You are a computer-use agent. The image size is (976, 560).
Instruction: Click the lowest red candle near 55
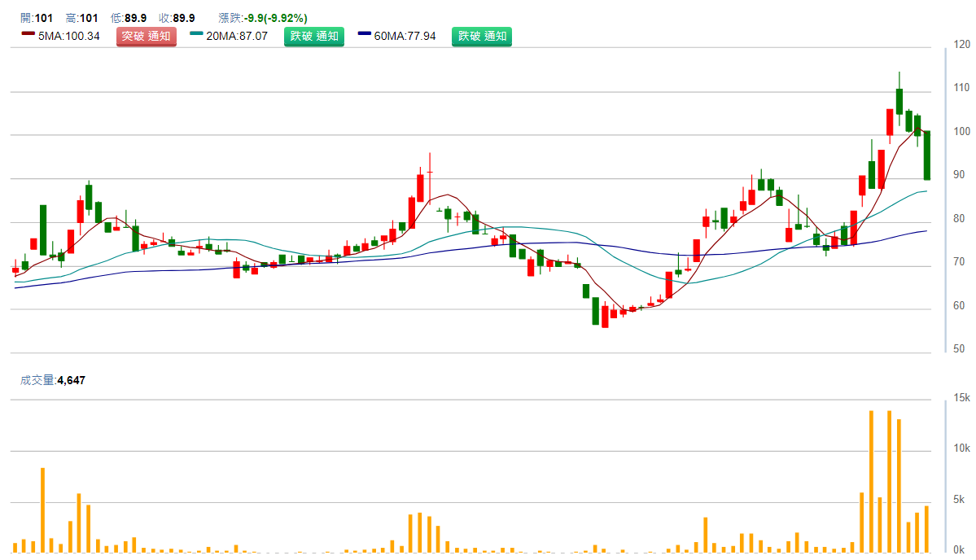(605, 317)
